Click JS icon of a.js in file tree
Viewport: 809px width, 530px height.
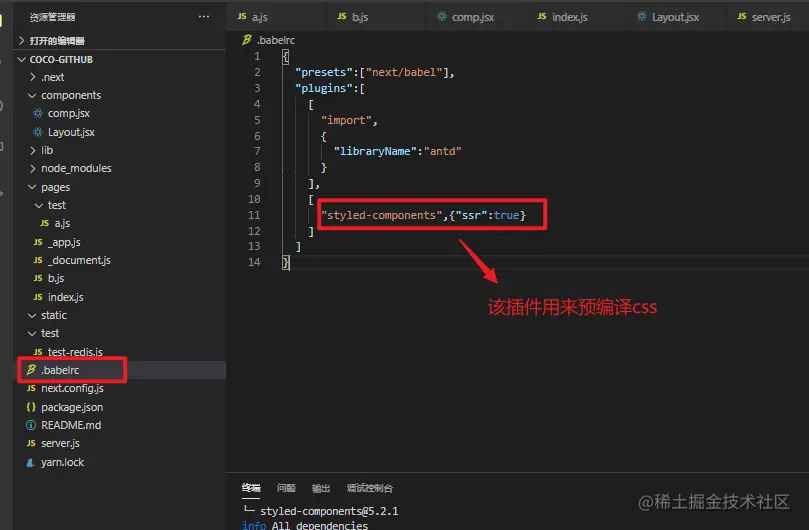(x=45, y=223)
